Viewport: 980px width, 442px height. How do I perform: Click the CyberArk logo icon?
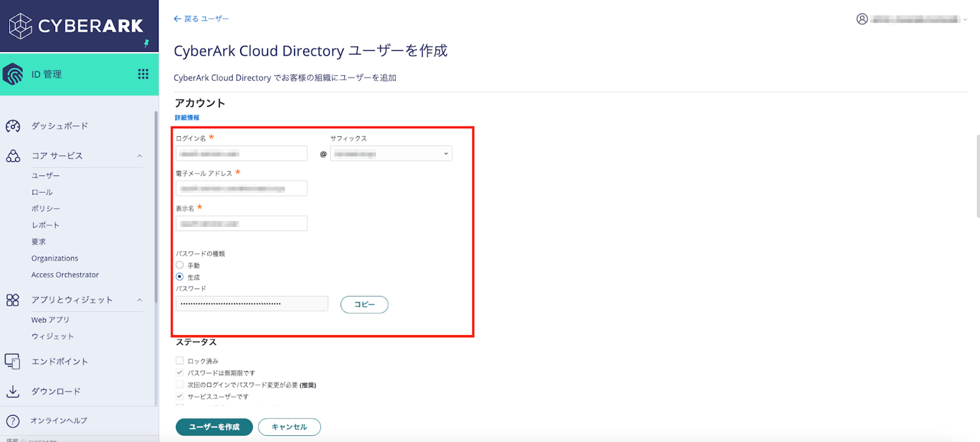click(x=20, y=26)
